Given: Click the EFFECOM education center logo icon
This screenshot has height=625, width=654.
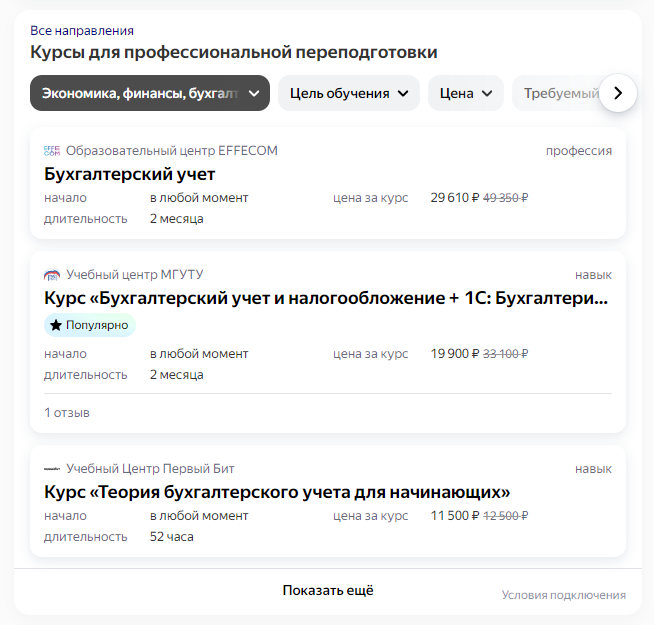Looking at the screenshot, I should click(x=52, y=151).
